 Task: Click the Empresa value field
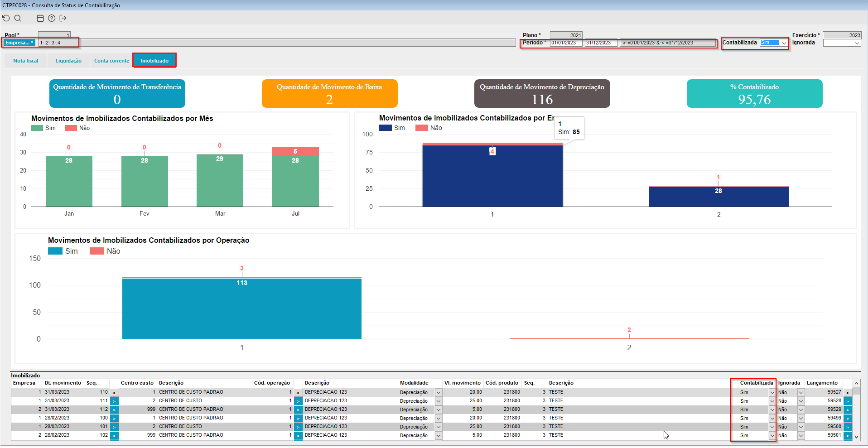277,43
